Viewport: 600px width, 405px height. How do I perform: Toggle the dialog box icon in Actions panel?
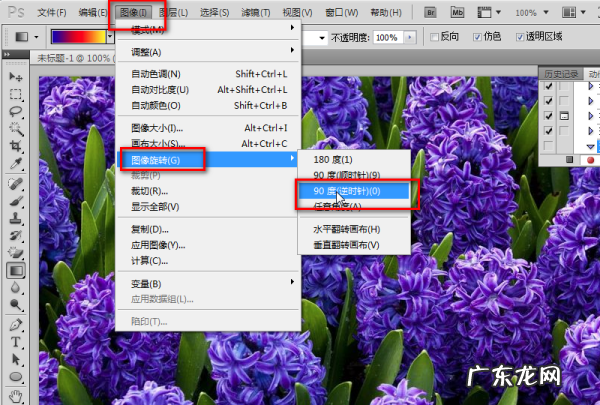tap(564, 116)
